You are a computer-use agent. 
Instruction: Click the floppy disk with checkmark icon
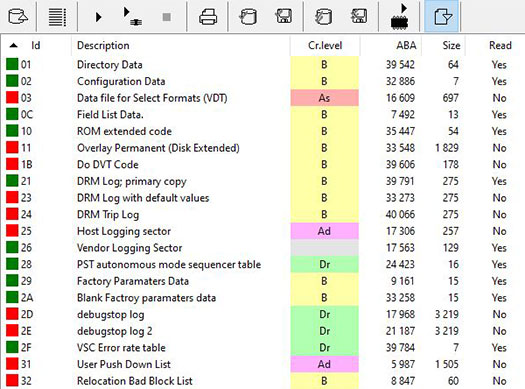[359, 16]
